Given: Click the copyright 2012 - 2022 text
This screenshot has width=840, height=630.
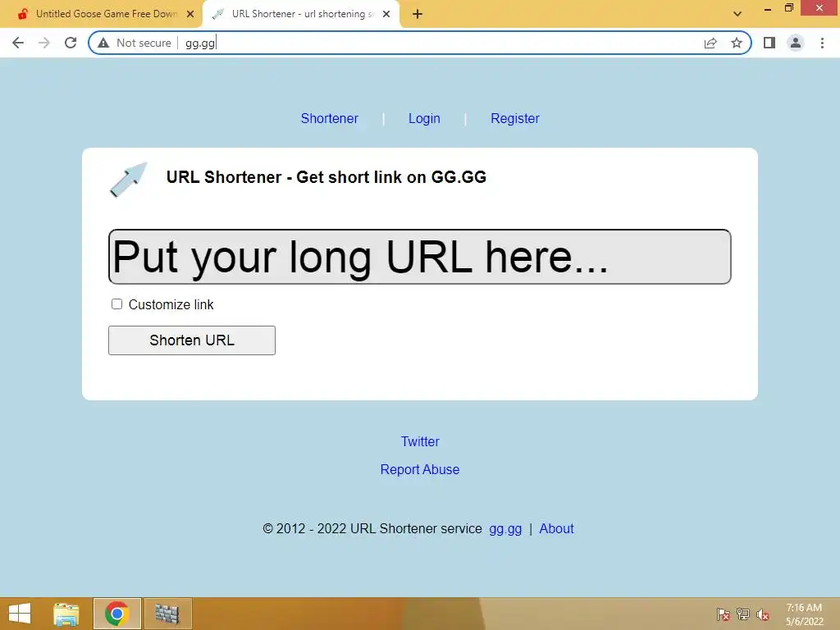Looking at the screenshot, I should [x=372, y=529].
